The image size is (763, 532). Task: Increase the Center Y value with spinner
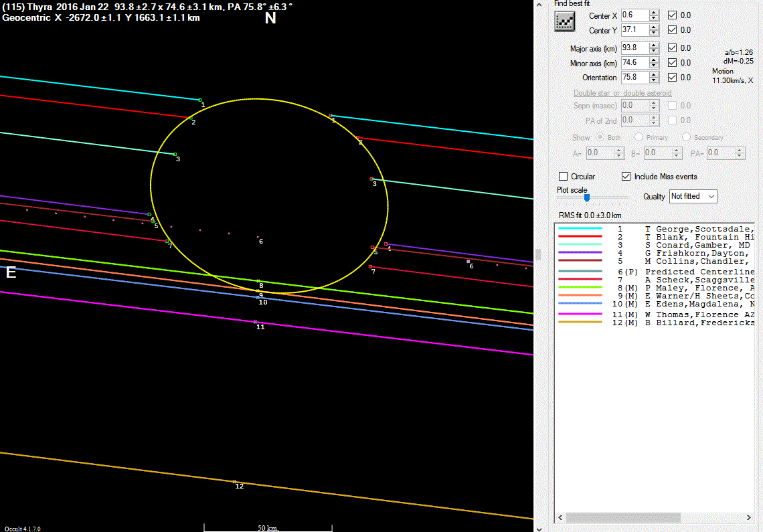[655, 27]
